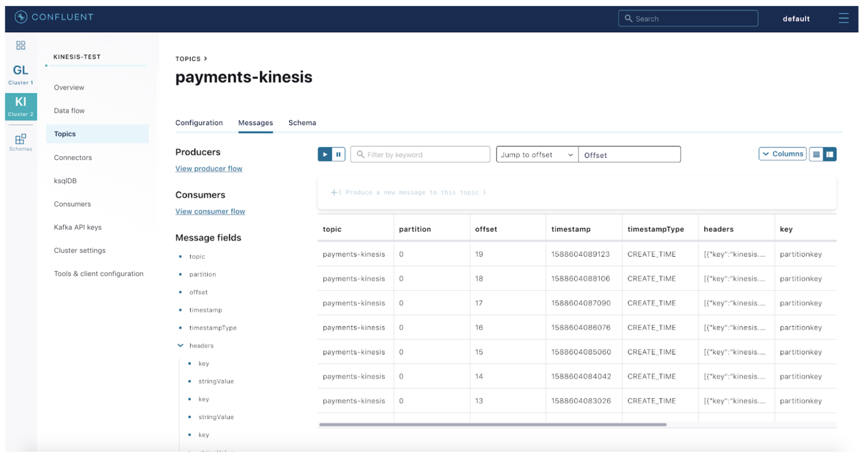Open the hamburger menu in the header
868x463 pixels.
click(x=843, y=18)
